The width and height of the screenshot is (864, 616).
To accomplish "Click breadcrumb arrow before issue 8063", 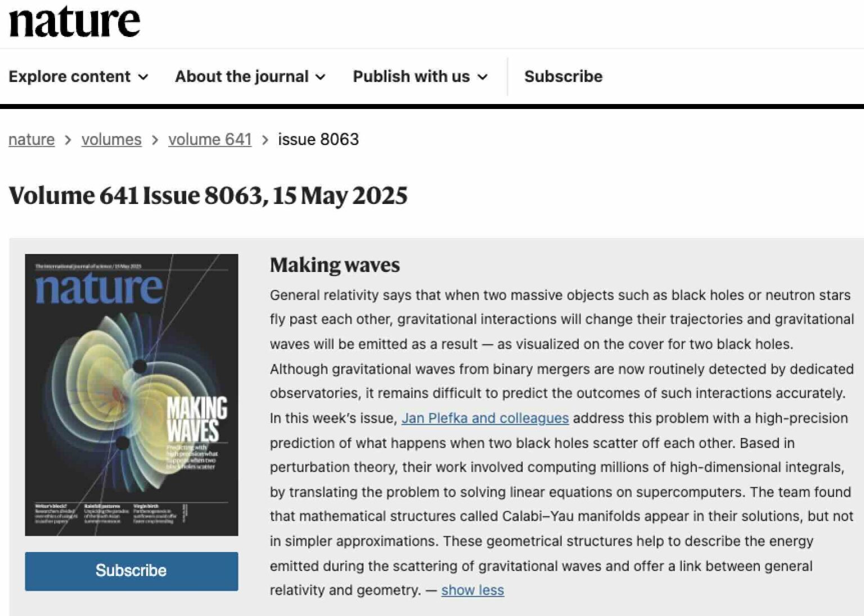I will click(x=265, y=140).
